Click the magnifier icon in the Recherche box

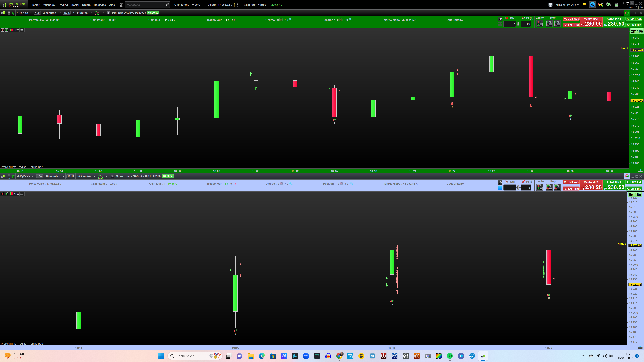pyautogui.click(x=167, y=5)
